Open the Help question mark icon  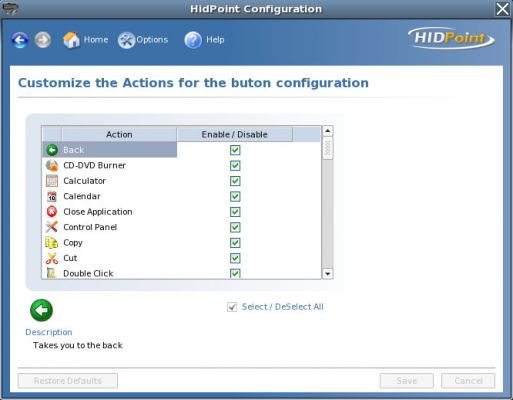point(193,40)
